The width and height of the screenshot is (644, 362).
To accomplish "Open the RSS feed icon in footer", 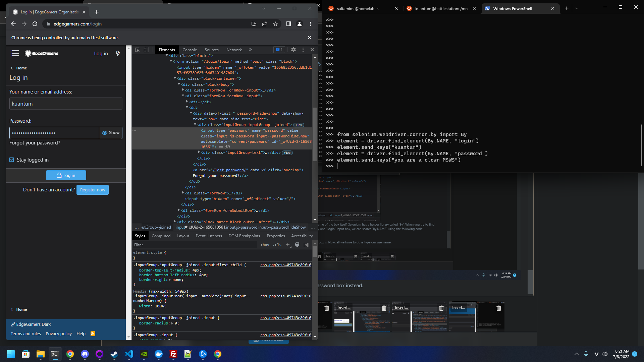I will click(x=93, y=334).
